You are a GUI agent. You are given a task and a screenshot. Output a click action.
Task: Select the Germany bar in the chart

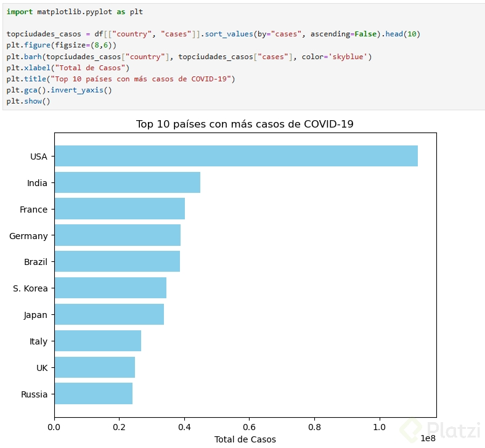[117, 235]
